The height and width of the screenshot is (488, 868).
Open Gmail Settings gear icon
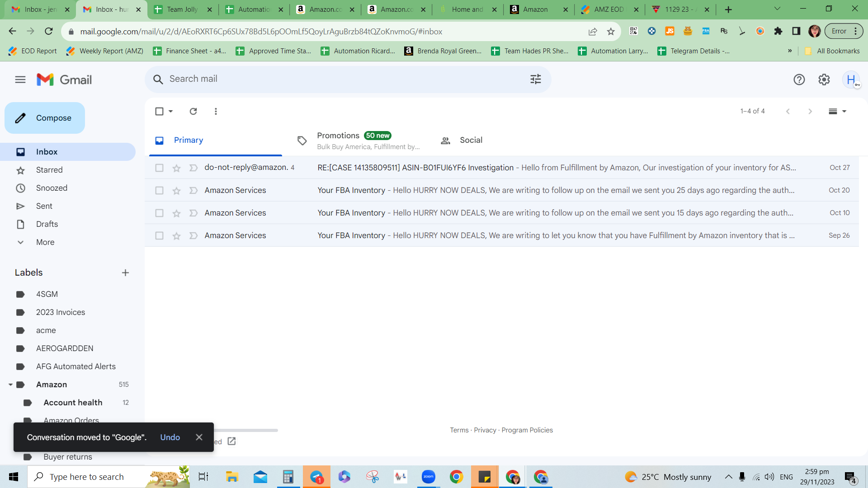click(x=824, y=80)
